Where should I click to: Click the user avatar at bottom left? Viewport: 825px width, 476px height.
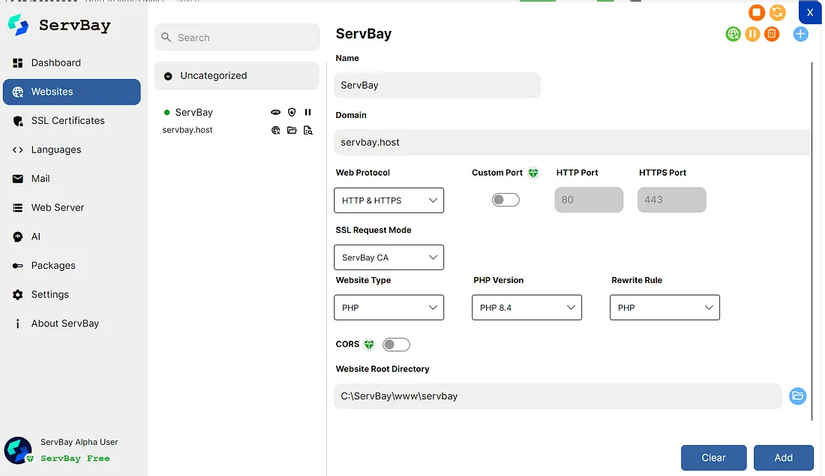(x=18, y=450)
